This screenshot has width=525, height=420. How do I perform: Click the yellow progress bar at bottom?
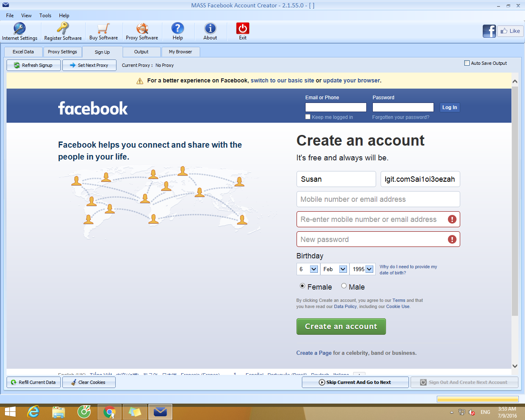[x=477, y=399]
